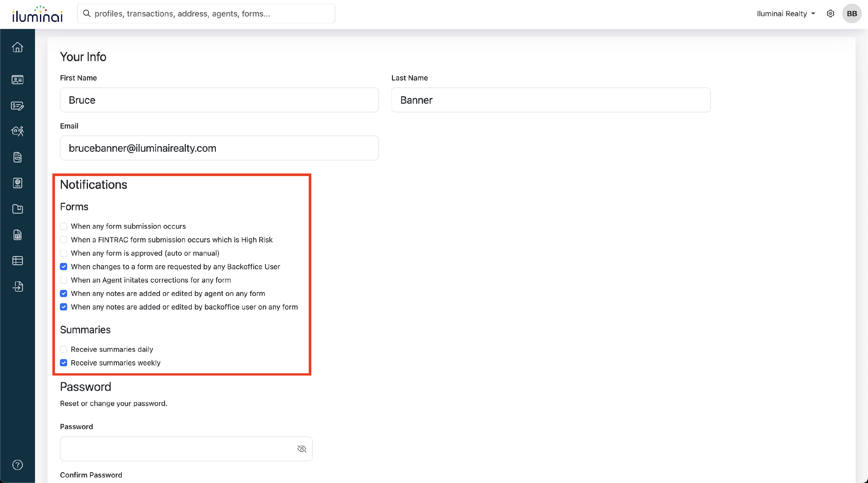
Task: Enable 'When any form submission occurs'
Action: coord(63,226)
